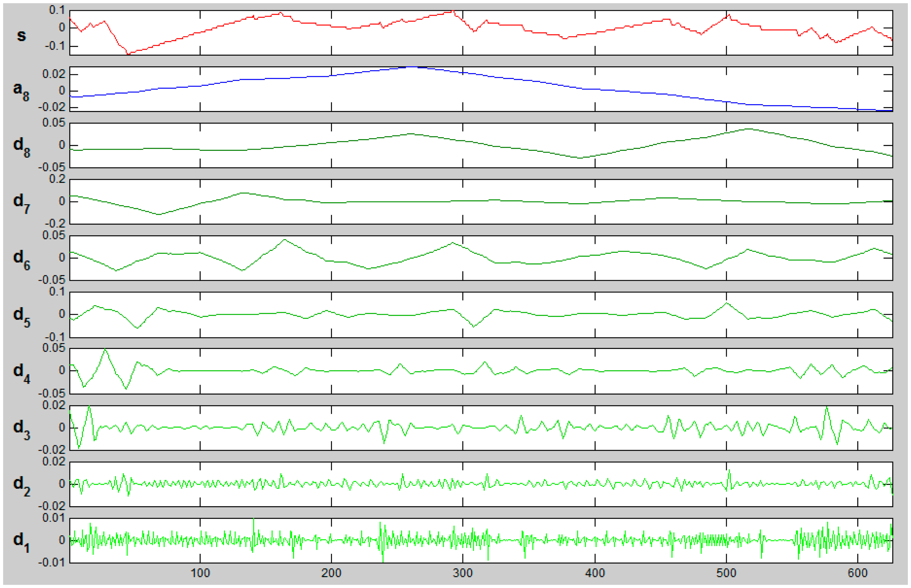The height and width of the screenshot is (588, 911).
Task: Select the d6 detail coefficient plot
Action: (481, 258)
